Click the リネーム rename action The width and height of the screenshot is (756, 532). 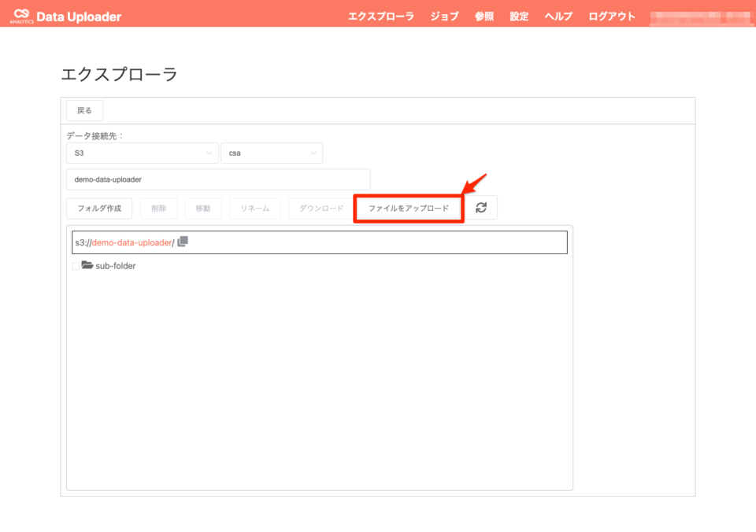(254, 207)
